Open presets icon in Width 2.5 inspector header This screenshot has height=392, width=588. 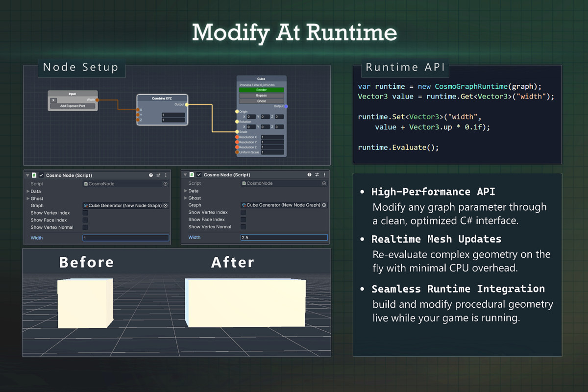tap(317, 174)
